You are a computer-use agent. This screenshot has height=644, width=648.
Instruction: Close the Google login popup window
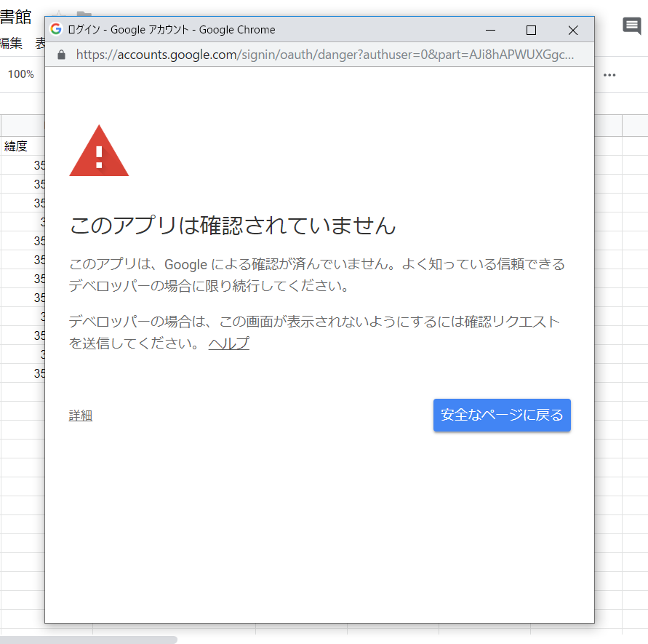[573, 30]
